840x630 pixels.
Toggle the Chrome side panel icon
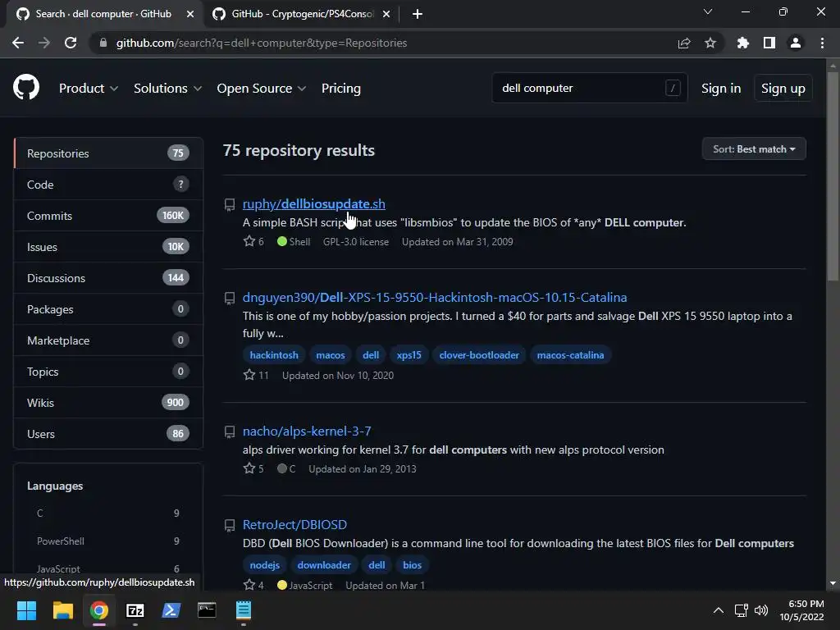[x=769, y=43]
